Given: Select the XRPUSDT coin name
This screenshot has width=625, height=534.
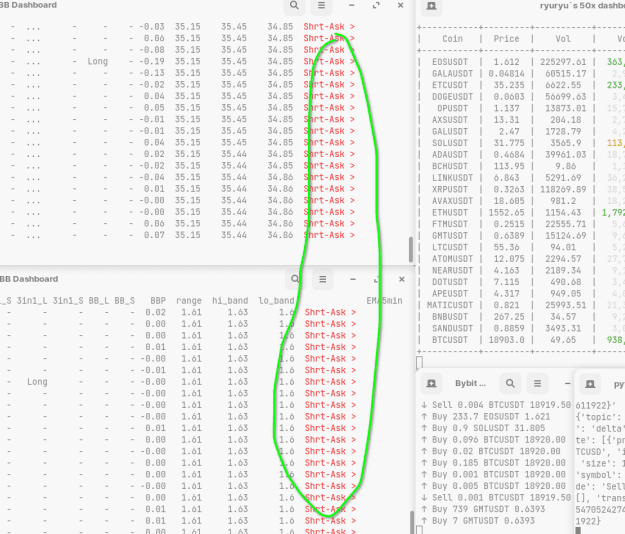Looking at the screenshot, I should pyautogui.click(x=452, y=189).
